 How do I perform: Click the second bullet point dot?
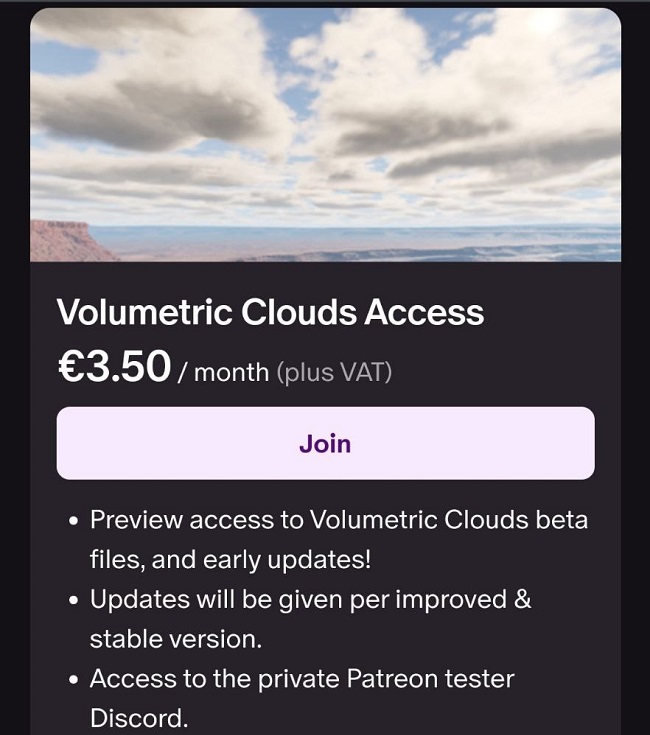(x=75, y=601)
